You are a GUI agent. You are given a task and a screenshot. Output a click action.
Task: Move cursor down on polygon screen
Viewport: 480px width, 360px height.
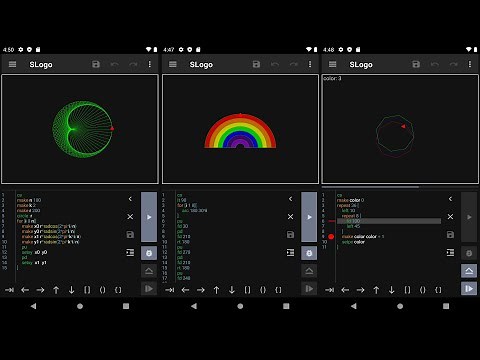(x=391, y=290)
